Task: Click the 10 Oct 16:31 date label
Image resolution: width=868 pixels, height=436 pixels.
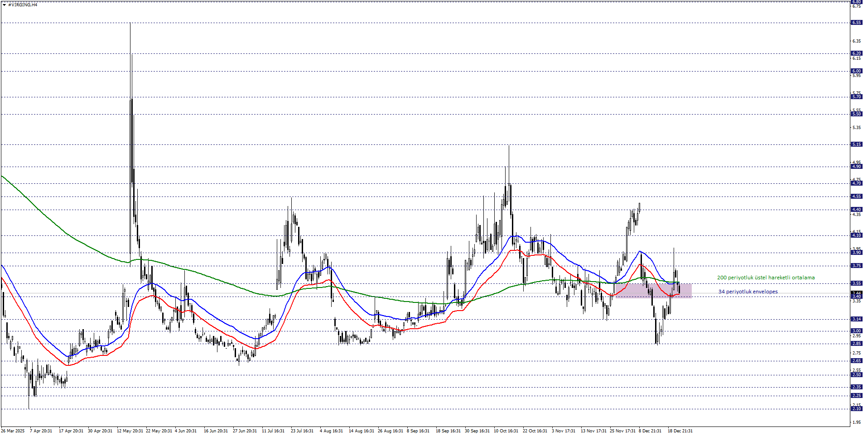Action: (x=506, y=431)
